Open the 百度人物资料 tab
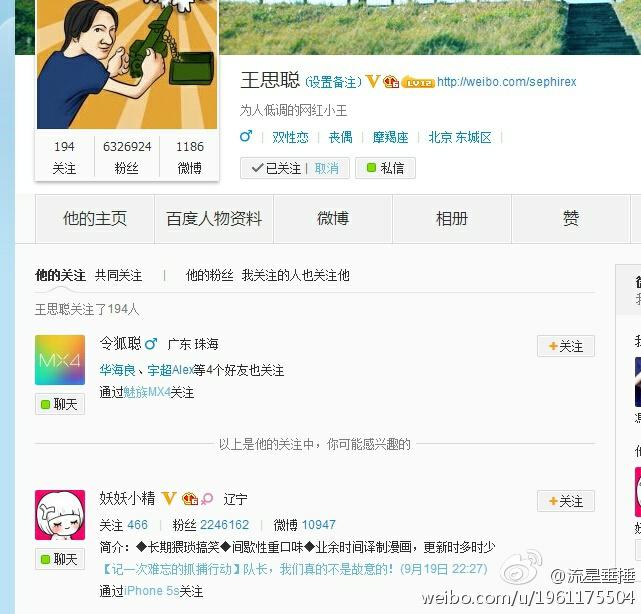This screenshot has width=641, height=614. click(214, 219)
